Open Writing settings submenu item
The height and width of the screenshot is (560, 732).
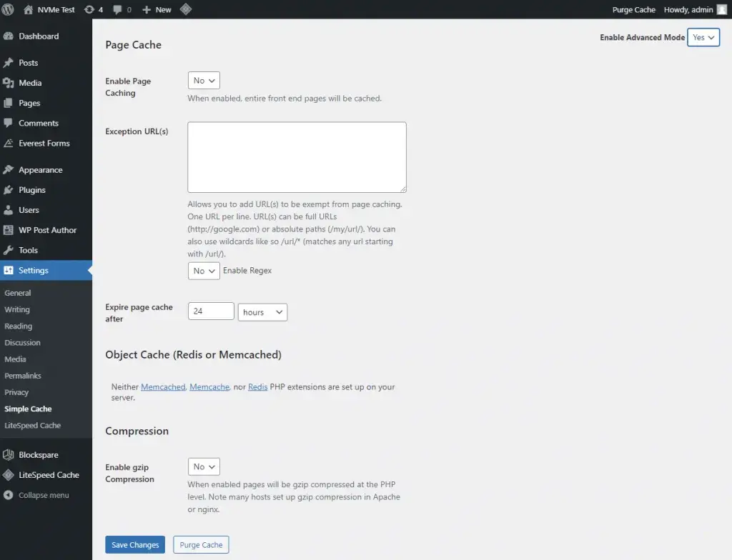click(17, 309)
